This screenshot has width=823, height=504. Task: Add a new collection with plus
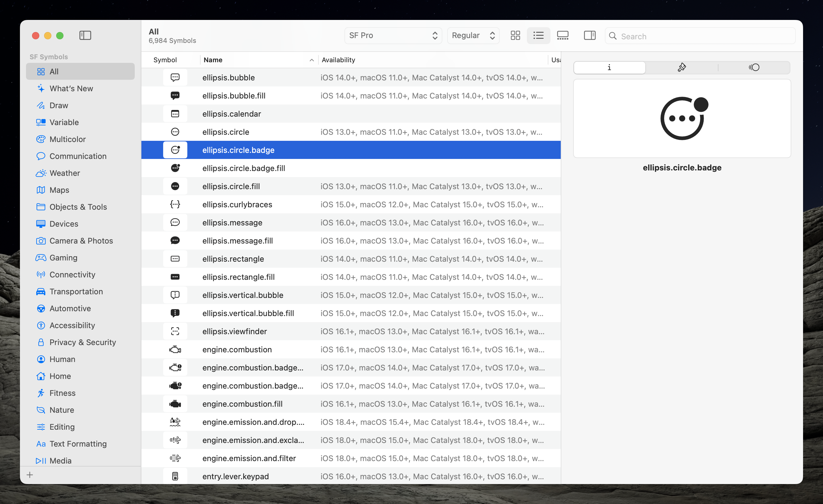coord(30,475)
